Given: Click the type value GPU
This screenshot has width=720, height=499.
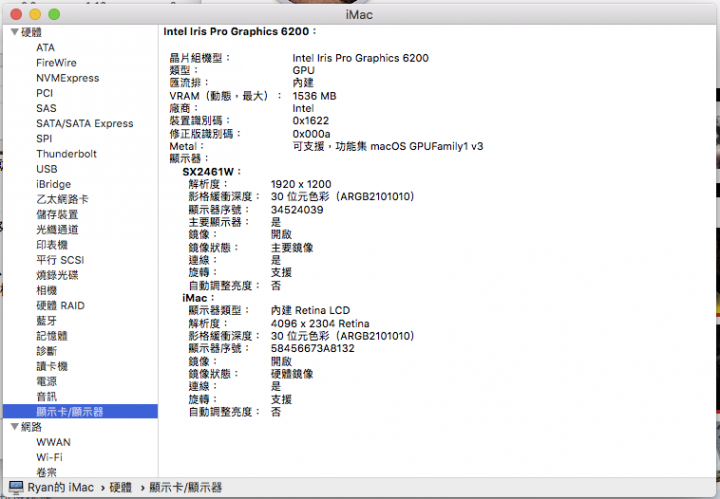Looking at the screenshot, I should (304, 70).
